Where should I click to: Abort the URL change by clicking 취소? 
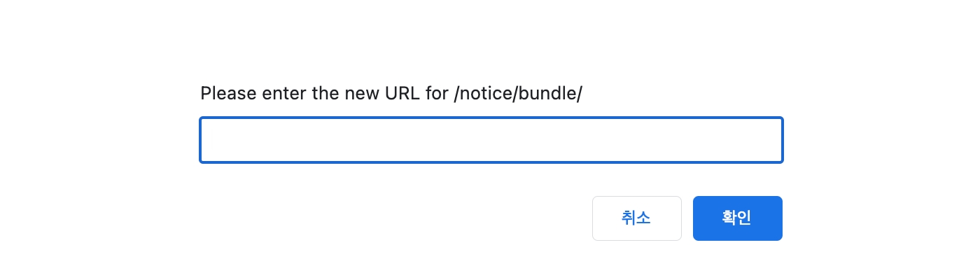tap(636, 218)
